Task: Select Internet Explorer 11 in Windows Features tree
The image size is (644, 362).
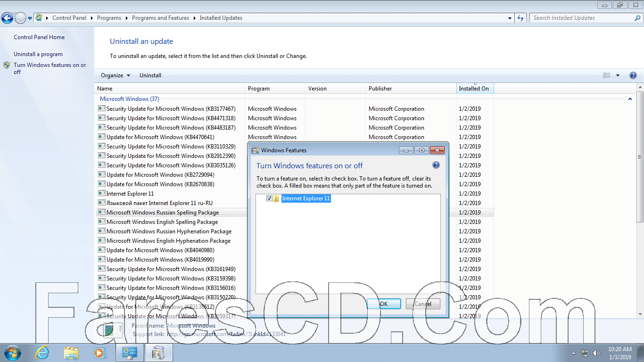Action: (306, 198)
